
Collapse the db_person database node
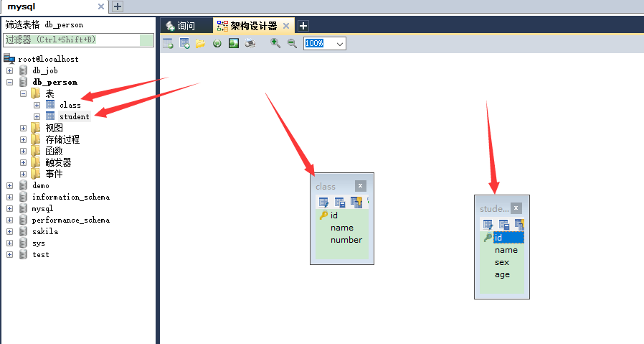click(9, 82)
